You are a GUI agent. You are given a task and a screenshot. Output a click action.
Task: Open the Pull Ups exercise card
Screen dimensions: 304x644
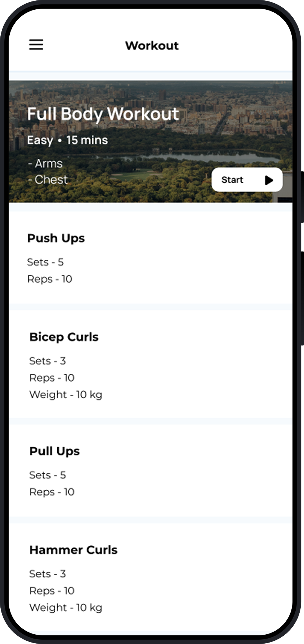click(x=151, y=471)
